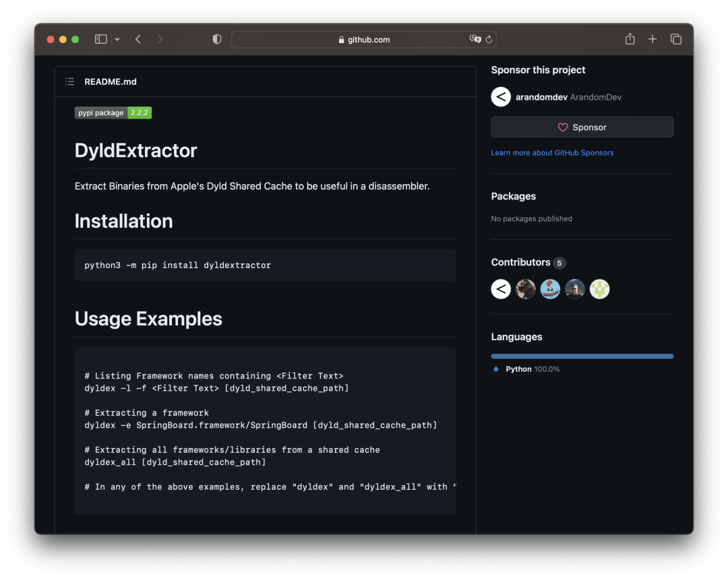Image resolution: width=728 pixels, height=580 pixels.
Task: Reload the current page
Action: [489, 40]
